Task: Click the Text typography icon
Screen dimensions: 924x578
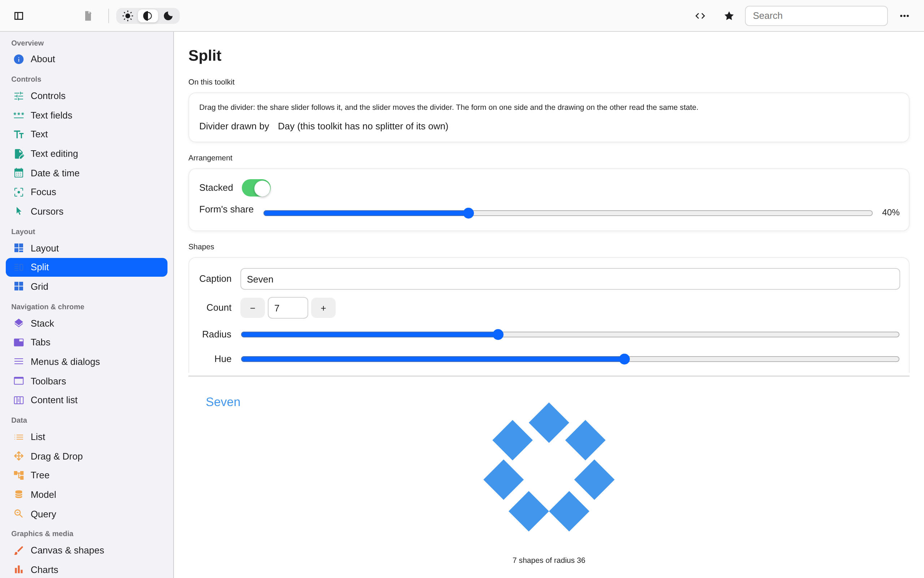Action: click(19, 134)
